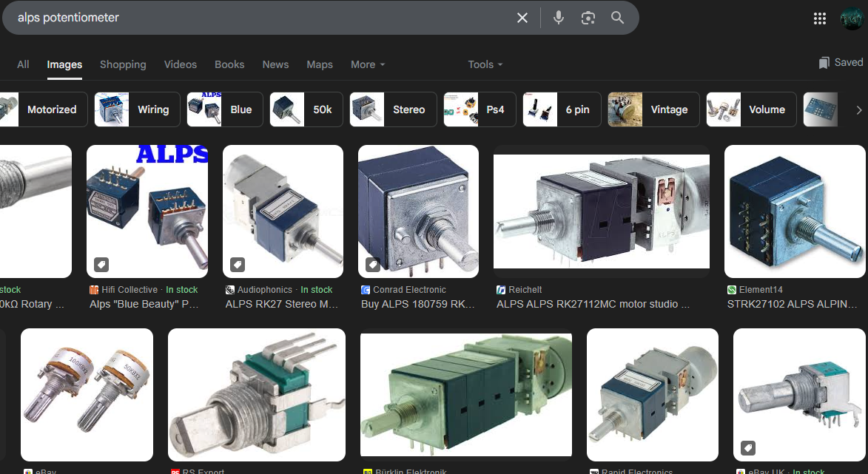Filter images by the 6 pin chip

click(x=562, y=109)
